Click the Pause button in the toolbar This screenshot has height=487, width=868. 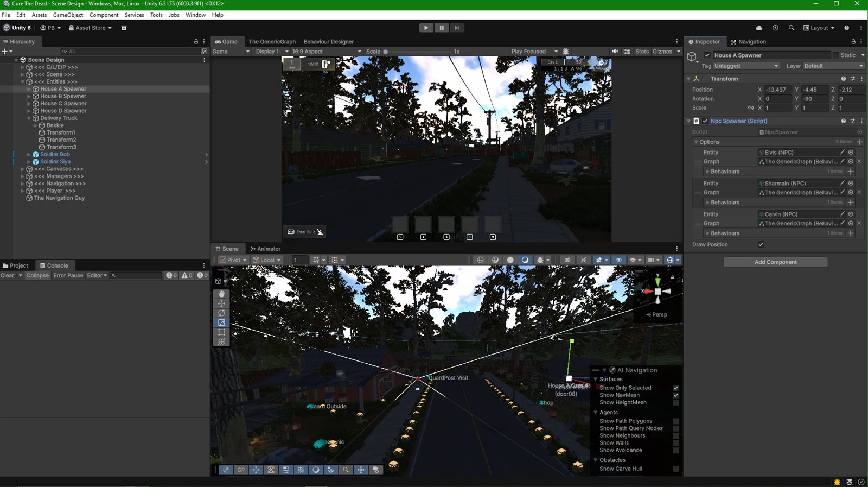click(442, 28)
